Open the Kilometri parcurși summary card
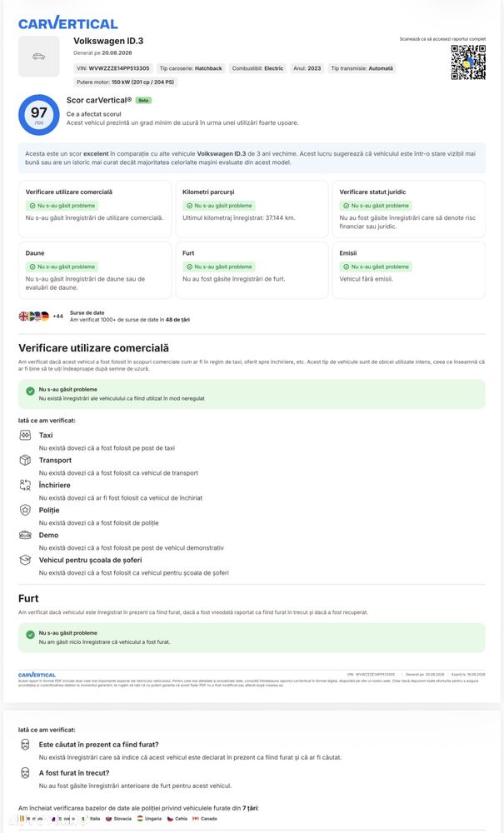The image size is (504, 833). tap(252, 209)
